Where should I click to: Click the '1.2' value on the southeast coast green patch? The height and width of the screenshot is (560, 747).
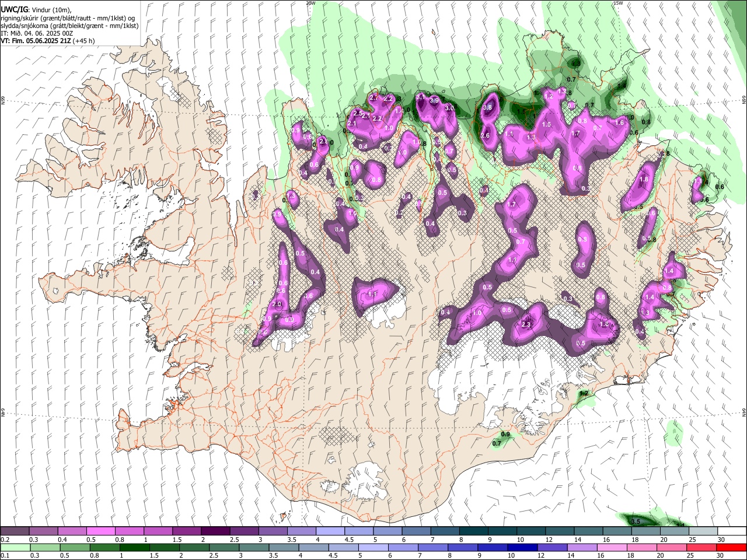[x=583, y=393]
